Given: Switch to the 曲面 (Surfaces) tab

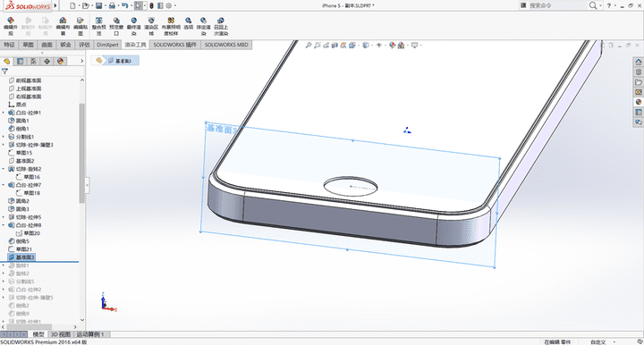Looking at the screenshot, I should click(47, 45).
